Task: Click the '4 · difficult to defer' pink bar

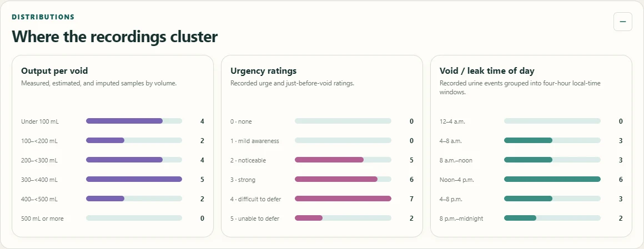Action: 343,199
